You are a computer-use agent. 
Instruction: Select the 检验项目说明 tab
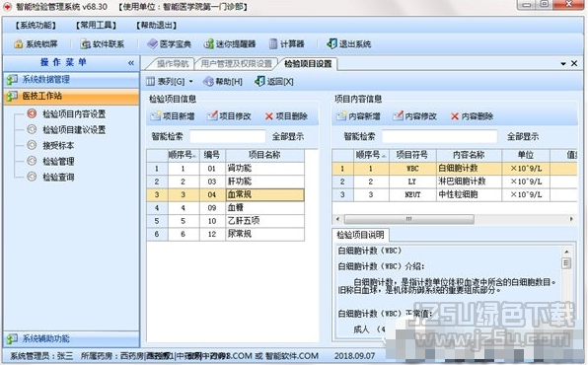point(360,235)
